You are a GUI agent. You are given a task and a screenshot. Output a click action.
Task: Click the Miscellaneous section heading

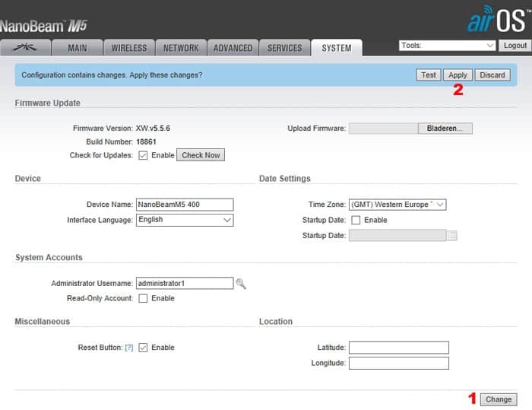pos(43,321)
